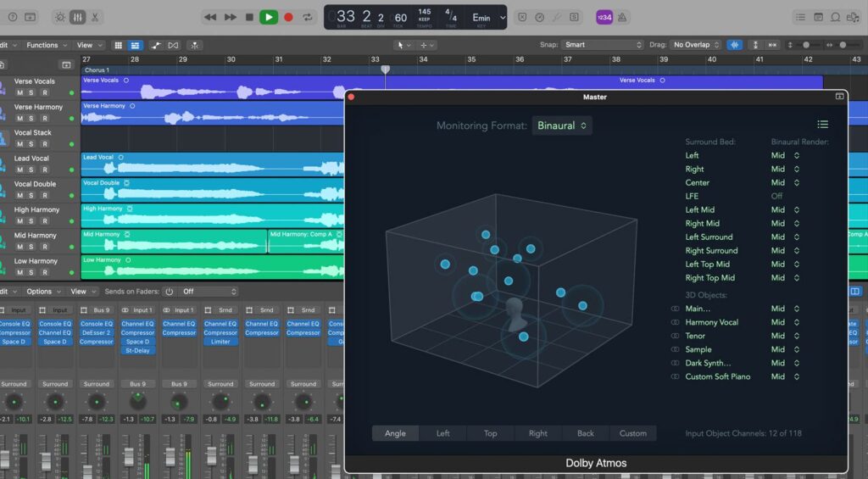
Task: Click the Rewind transport button
Action: pyautogui.click(x=210, y=17)
